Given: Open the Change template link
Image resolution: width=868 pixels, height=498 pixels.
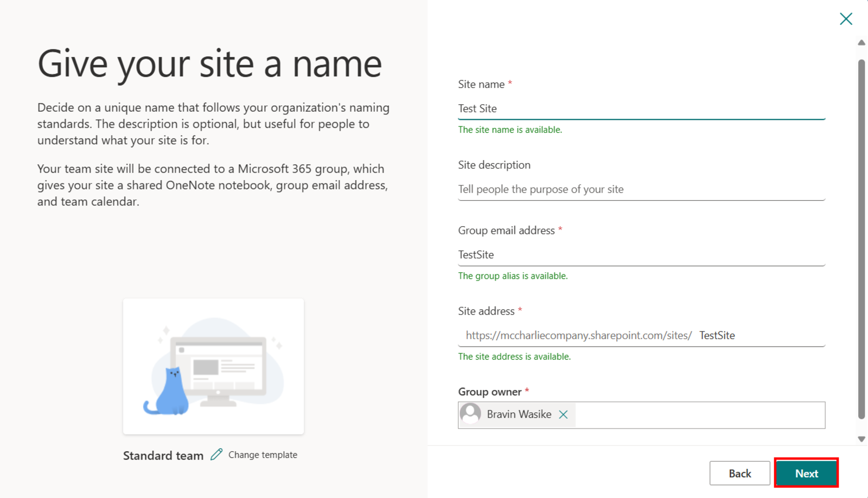Looking at the screenshot, I should (263, 455).
